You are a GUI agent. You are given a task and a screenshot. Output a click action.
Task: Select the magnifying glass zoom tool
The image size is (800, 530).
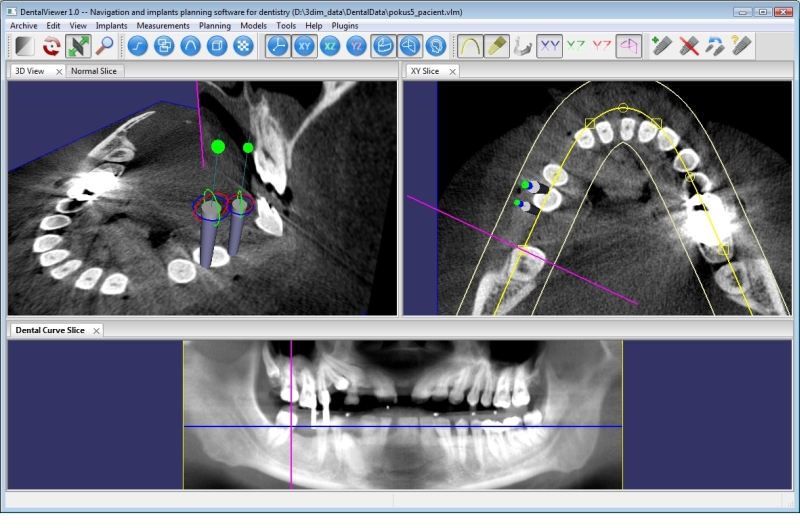105,46
